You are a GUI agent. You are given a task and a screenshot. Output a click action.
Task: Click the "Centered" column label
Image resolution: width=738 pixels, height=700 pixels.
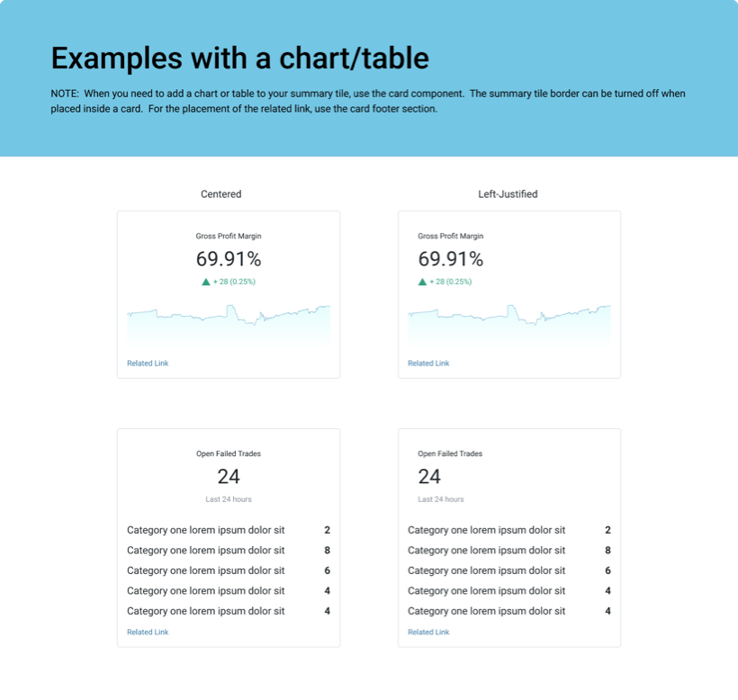pos(220,194)
